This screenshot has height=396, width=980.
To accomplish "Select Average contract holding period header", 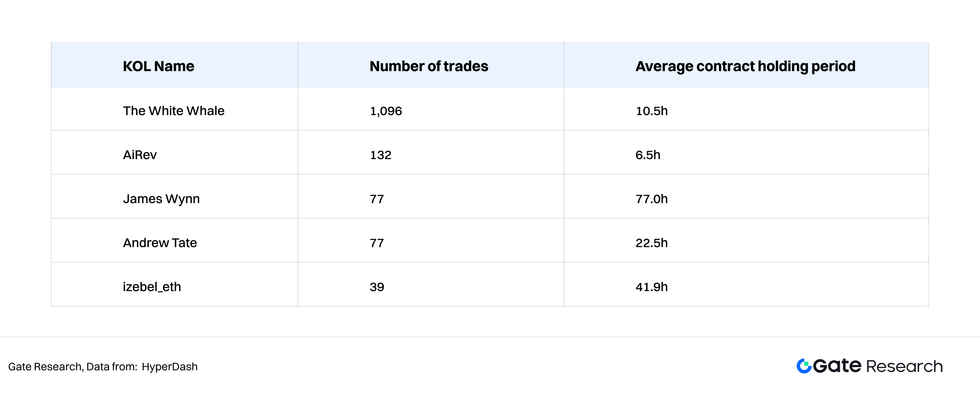I will [x=745, y=66].
